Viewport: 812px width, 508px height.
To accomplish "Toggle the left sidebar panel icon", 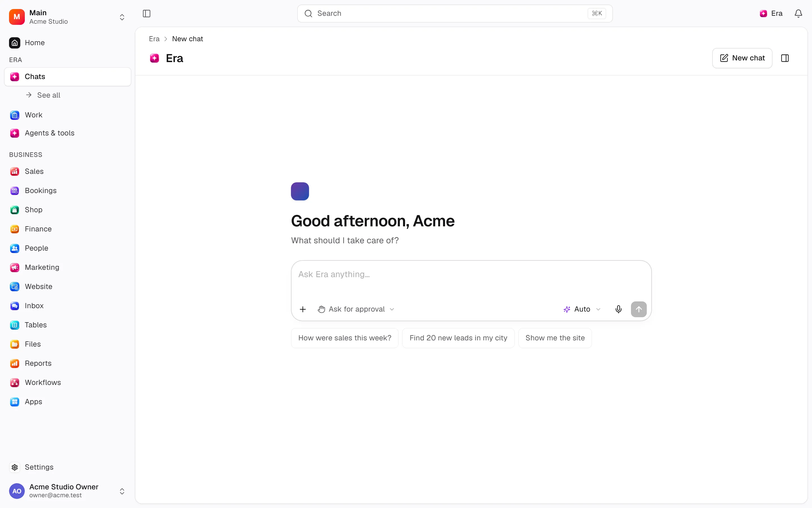I will point(147,14).
